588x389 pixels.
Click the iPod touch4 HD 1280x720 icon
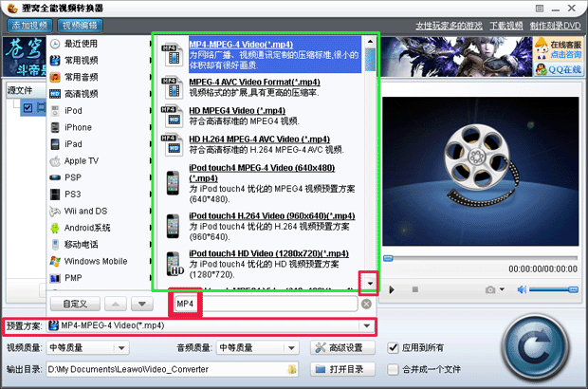(175, 264)
